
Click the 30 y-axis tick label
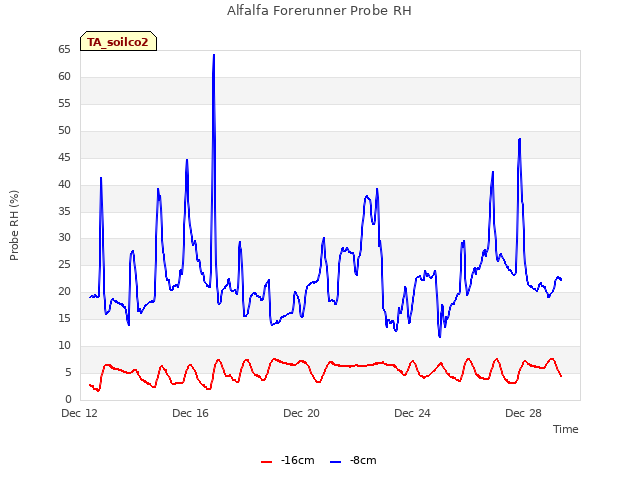[64, 238]
